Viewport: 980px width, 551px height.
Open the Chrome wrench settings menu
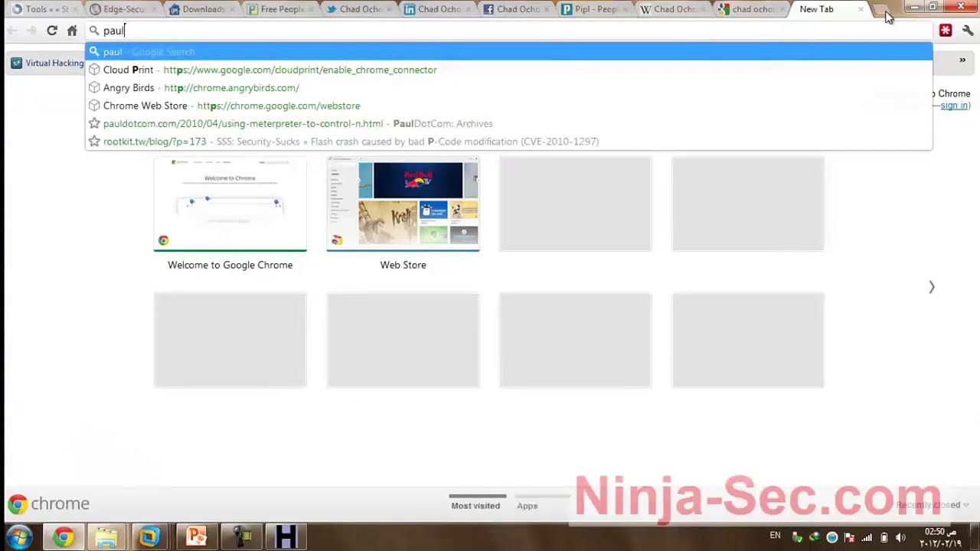(968, 31)
